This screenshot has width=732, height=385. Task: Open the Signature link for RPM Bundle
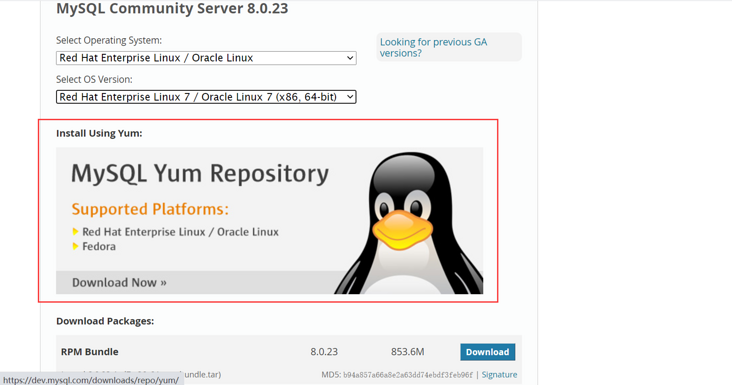coord(499,374)
